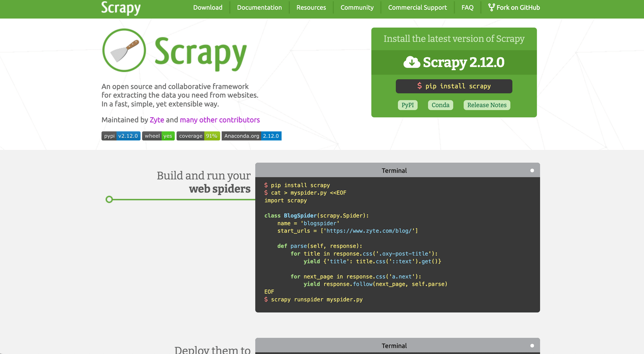Click the 'An open source and collaborative framework' description

coord(180,95)
